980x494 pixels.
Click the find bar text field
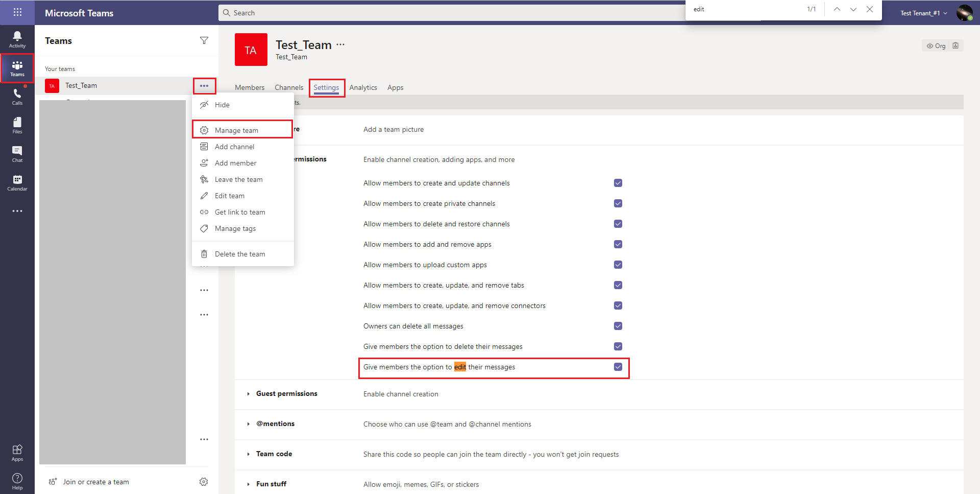point(745,9)
